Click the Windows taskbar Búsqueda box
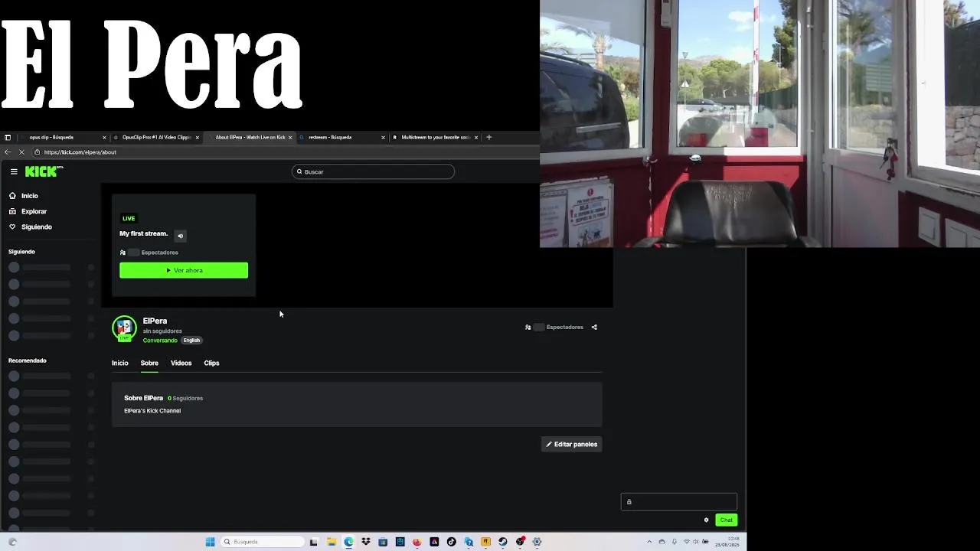This screenshot has height=551, width=980. [263, 542]
